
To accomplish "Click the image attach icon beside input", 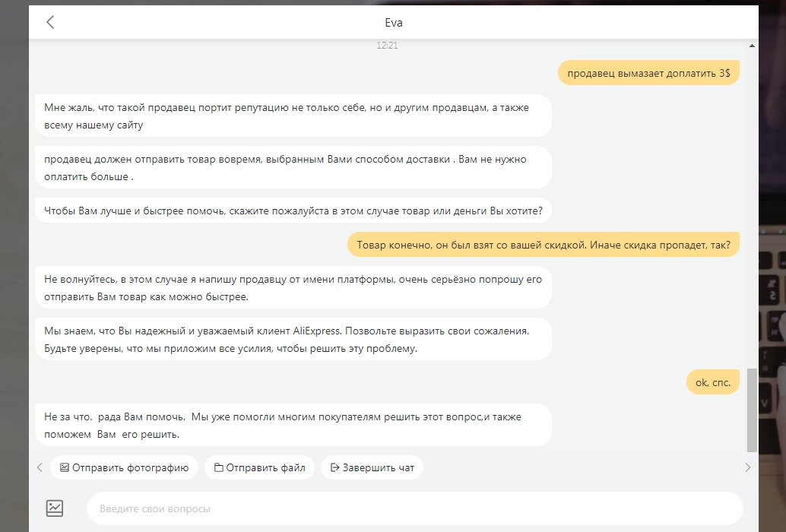I will click(55, 508).
